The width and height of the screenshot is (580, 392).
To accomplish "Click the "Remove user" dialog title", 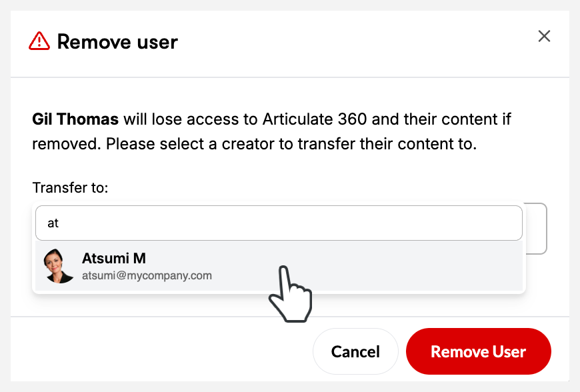I will tap(117, 42).
